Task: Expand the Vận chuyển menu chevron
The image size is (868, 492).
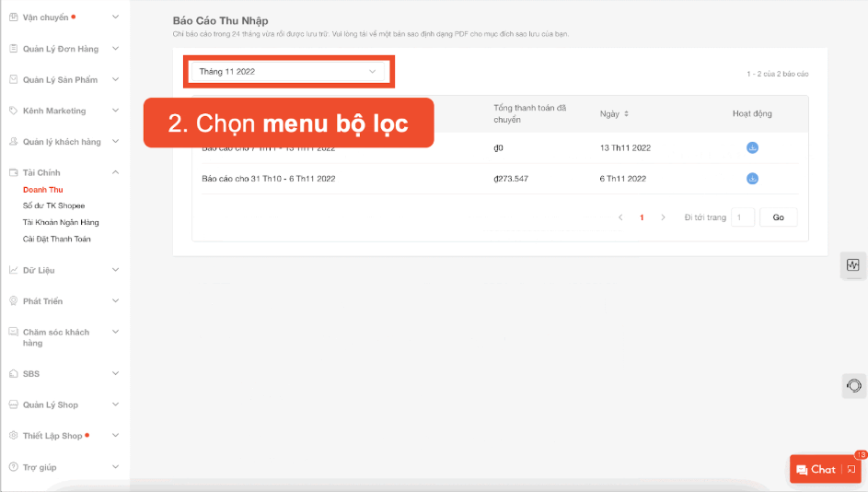Action: 116,18
